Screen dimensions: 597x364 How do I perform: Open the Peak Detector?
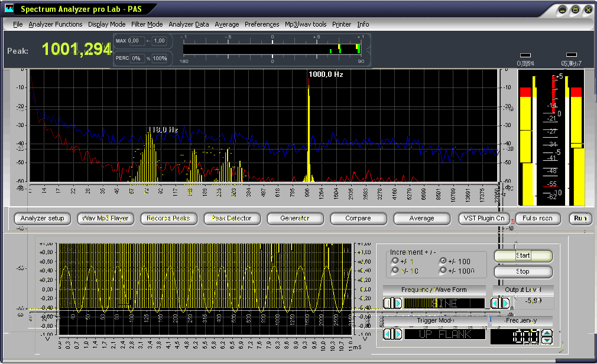point(232,219)
